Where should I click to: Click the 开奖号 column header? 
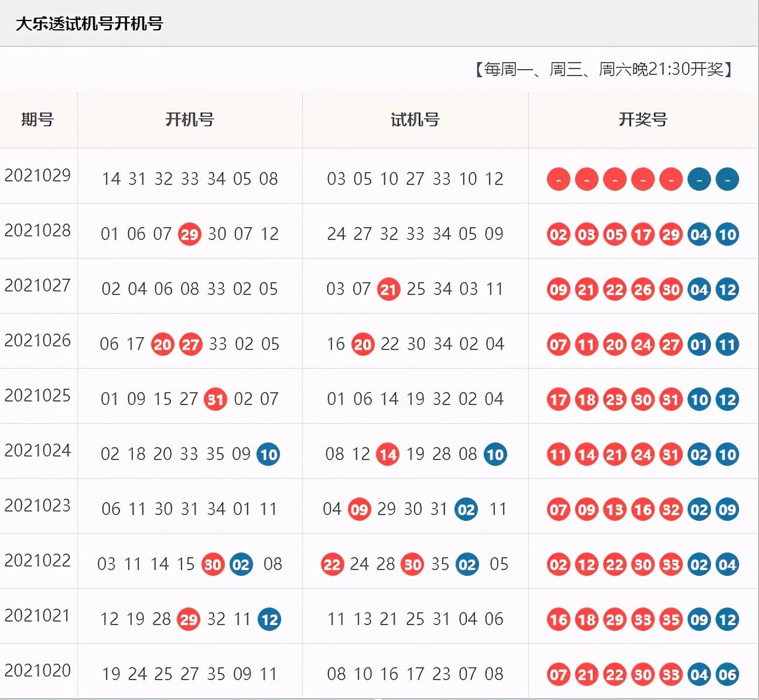[643, 119]
